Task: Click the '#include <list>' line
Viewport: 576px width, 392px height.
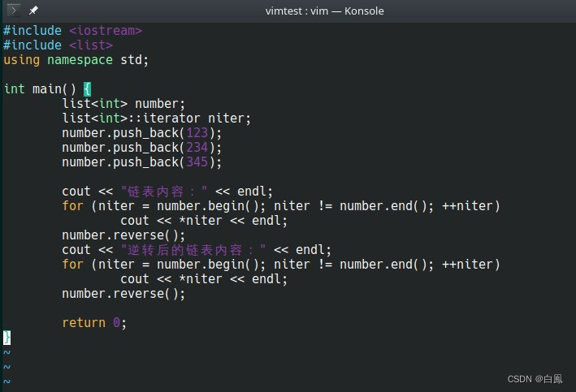Action: (58, 45)
